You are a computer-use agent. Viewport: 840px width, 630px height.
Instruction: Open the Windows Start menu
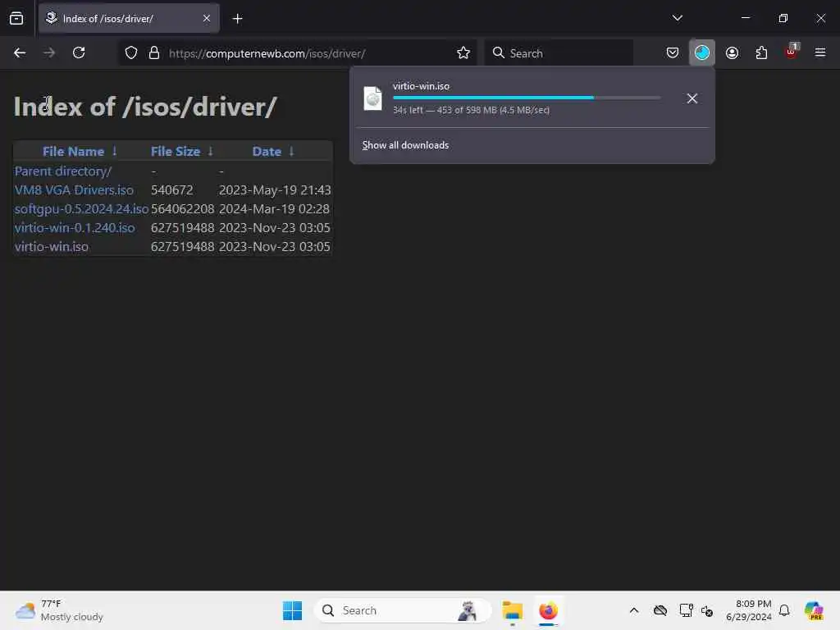pyautogui.click(x=292, y=610)
